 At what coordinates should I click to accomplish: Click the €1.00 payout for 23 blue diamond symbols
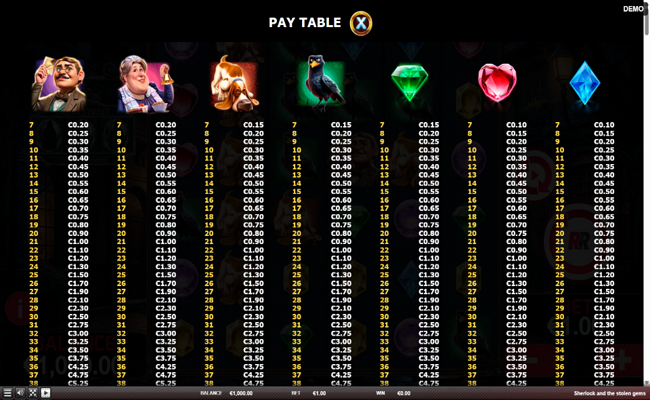point(604,258)
